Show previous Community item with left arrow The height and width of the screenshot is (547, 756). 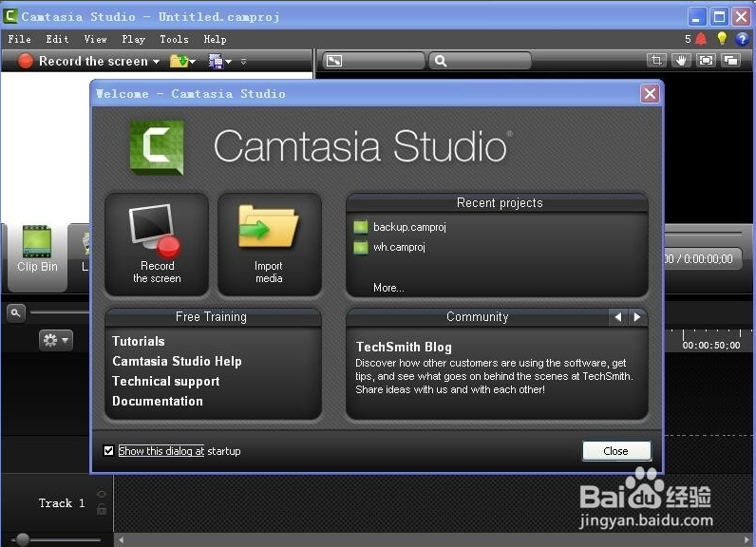point(618,316)
